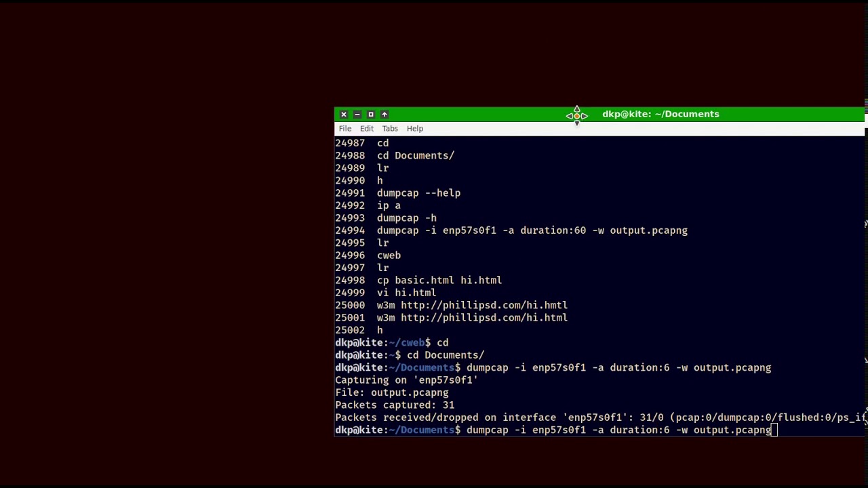Open the Tabs menu
868x488 pixels.
click(390, 129)
